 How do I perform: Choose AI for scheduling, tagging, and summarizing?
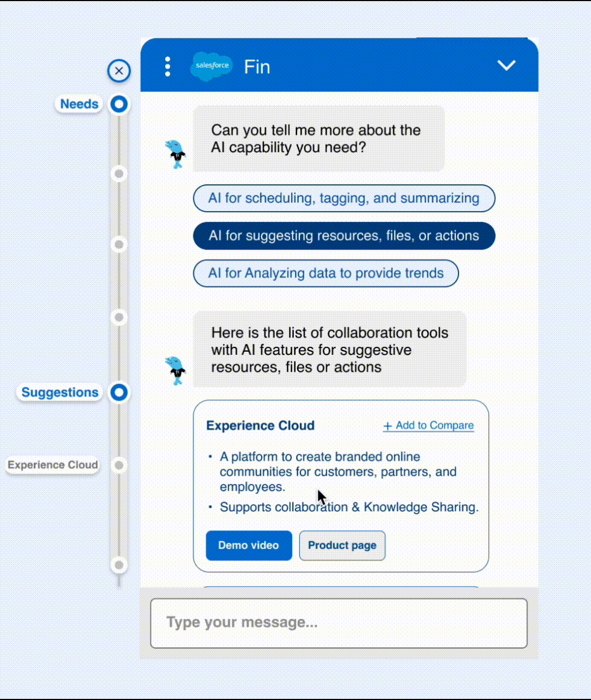(344, 198)
